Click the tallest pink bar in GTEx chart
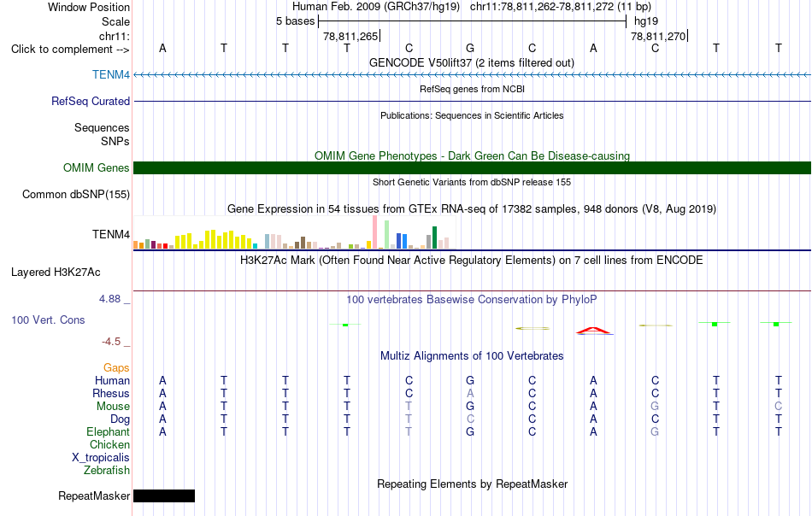812x516 pixels. pyautogui.click(x=374, y=232)
